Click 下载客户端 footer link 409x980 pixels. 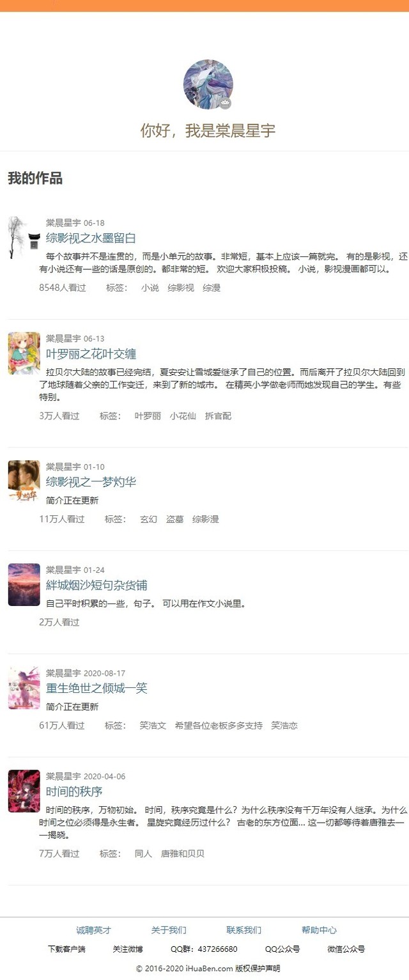[66, 949]
